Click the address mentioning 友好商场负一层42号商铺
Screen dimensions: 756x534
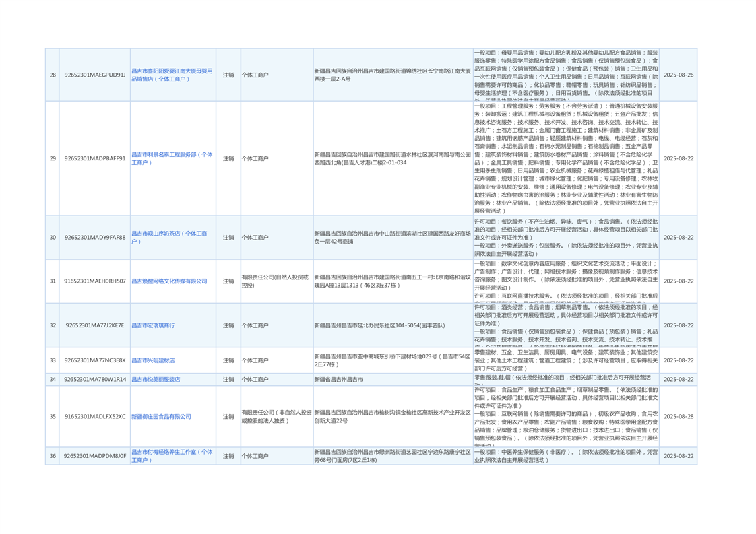(392, 237)
